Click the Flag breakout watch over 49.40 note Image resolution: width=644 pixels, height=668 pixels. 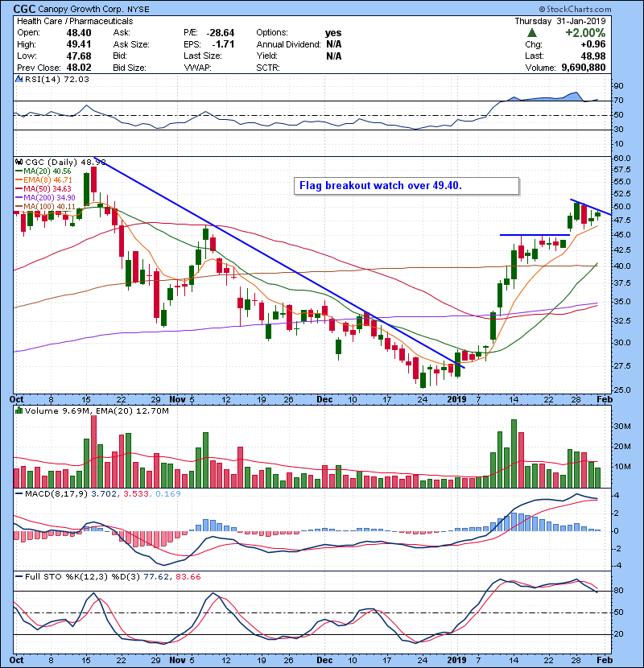pos(407,186)
